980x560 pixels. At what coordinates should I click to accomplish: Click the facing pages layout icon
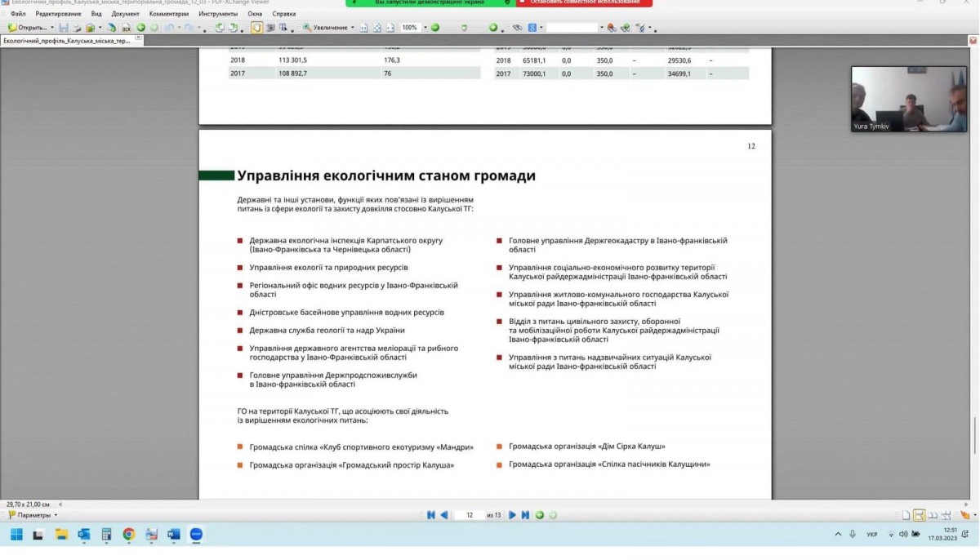pos(933,515)
